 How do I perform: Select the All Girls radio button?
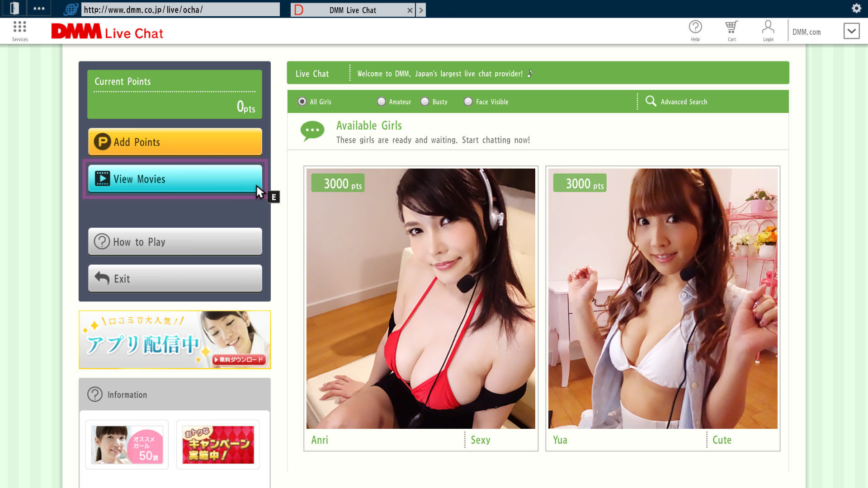click(302, 101)
